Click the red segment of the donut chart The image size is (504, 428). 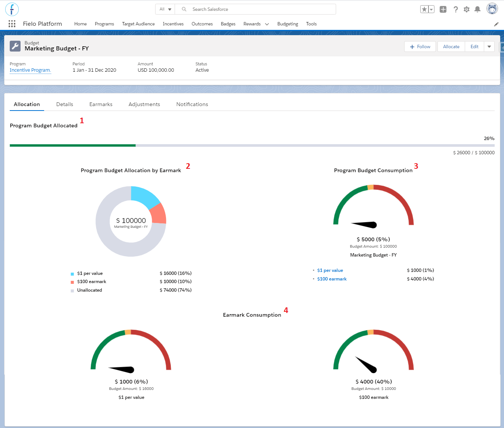point(159,214)
